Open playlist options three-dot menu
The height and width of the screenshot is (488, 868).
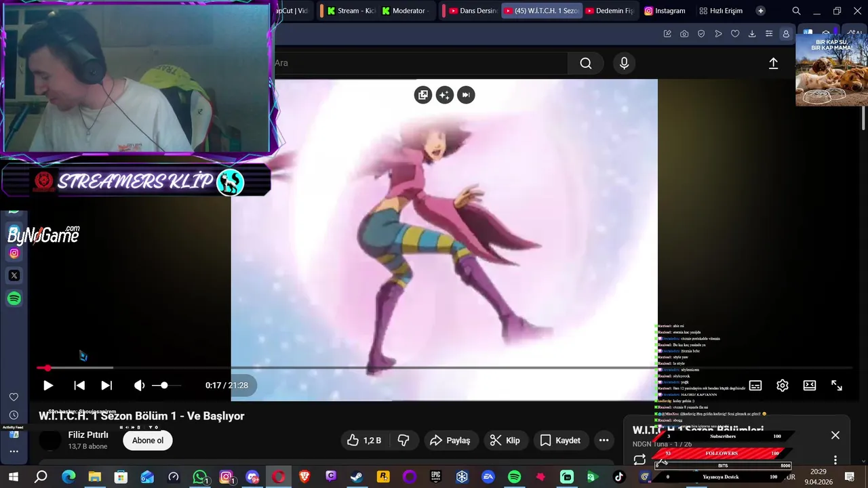tap(835, 460)
